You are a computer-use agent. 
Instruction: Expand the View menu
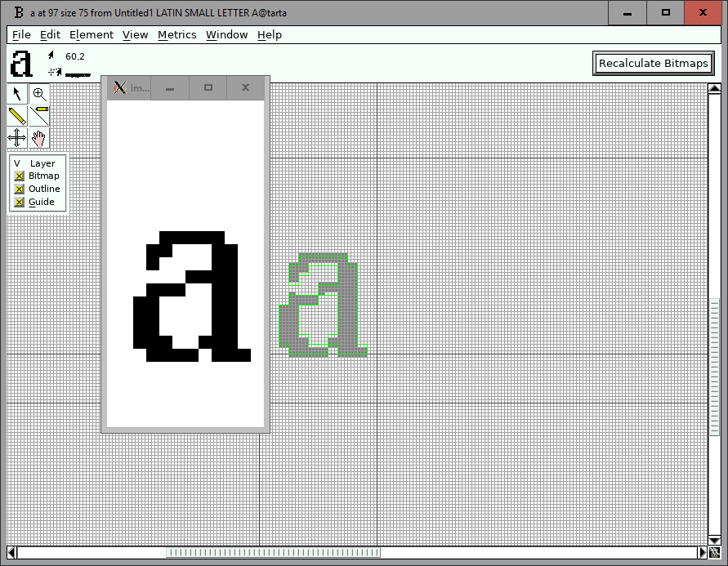[135, 34]
